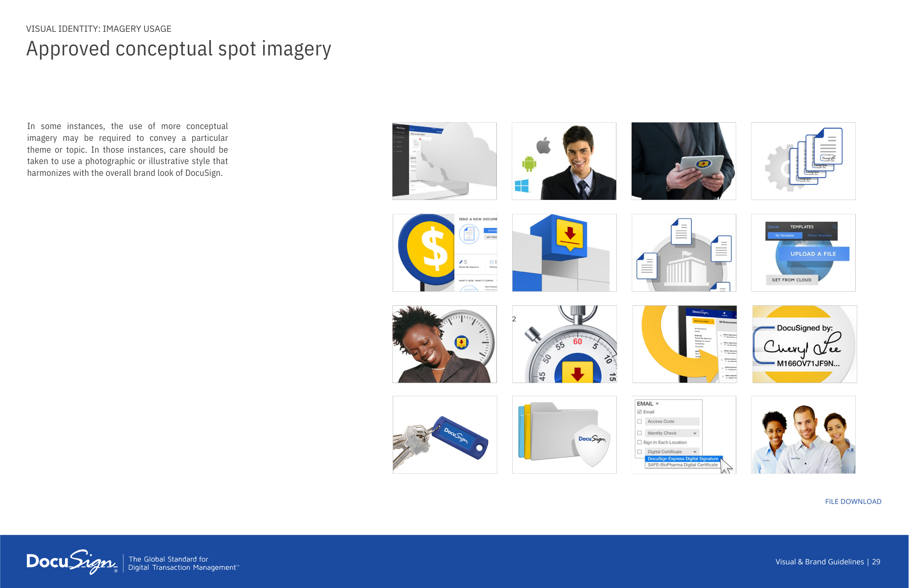Click the DocuSigned by Cheryl Lee signature thumbnail
Screen dimensions: 909x588
(804, 344)
